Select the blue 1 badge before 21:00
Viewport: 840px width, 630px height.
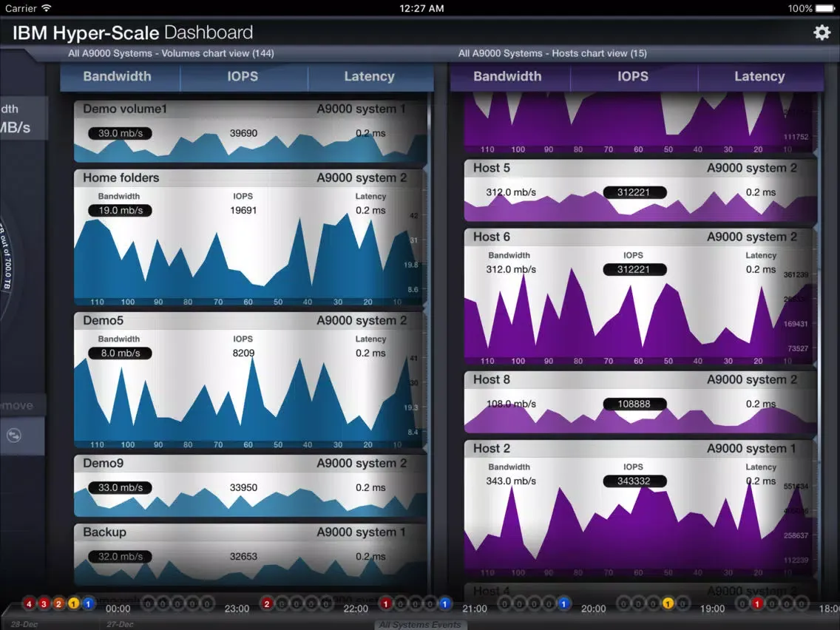tap(444, 603)
